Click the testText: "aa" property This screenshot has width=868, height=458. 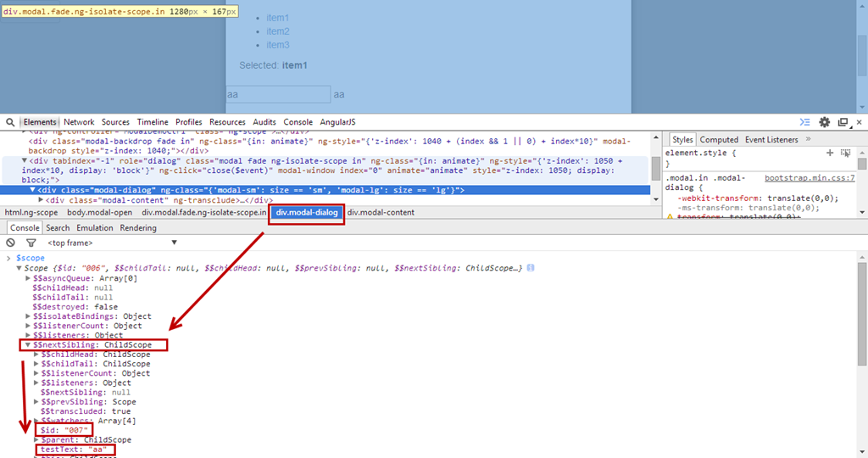74,450
